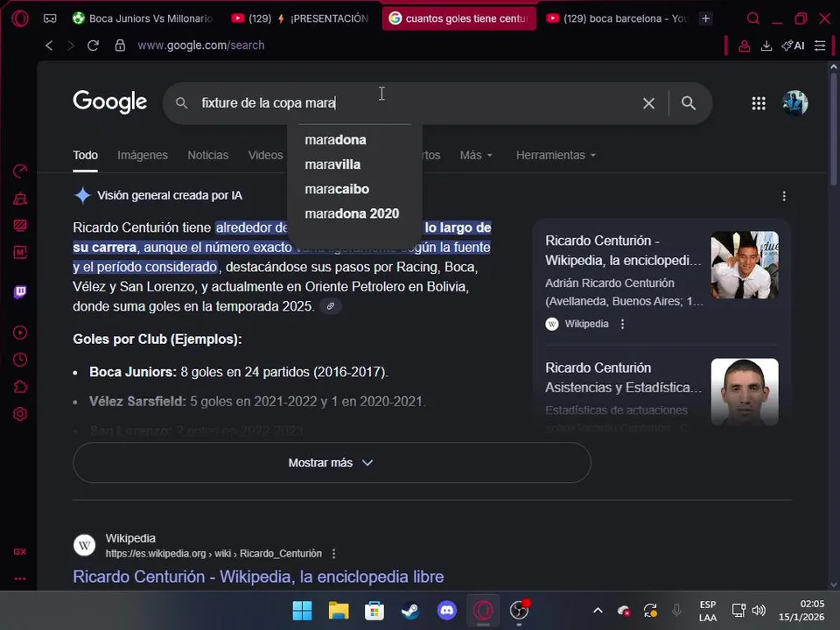Click into the Google search field
The height and width of the screenshot is (630, 840).
pyautogui.click(x=418, y=103)
